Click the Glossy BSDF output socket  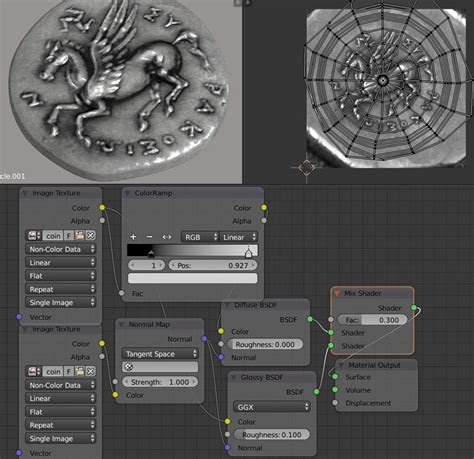point(316,392)
